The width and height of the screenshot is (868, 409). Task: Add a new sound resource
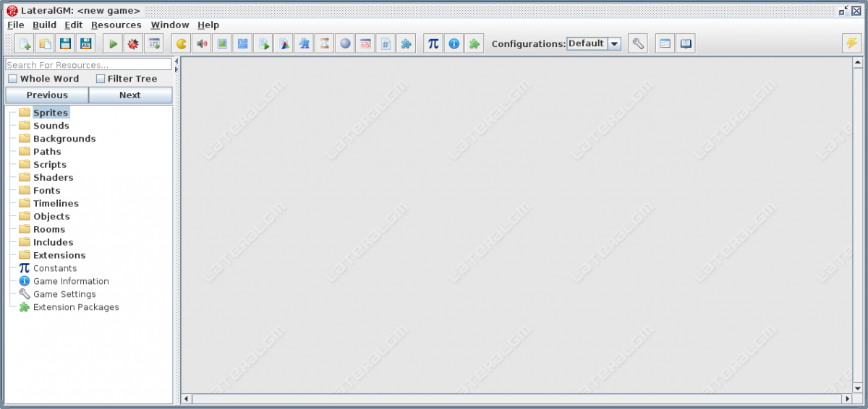[202, 44]
